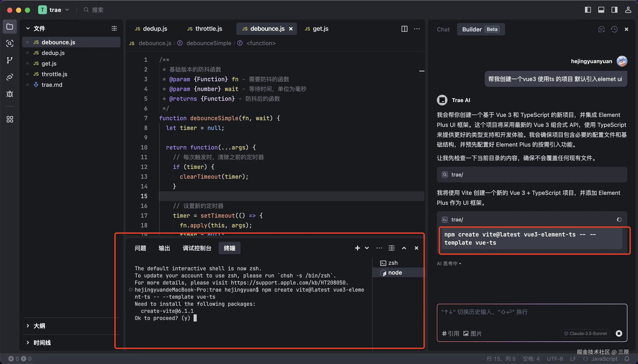The width and height of the screenshot is (638, 364).
Task: Click the search sidebar icon
Action: [x=10, y=43]
